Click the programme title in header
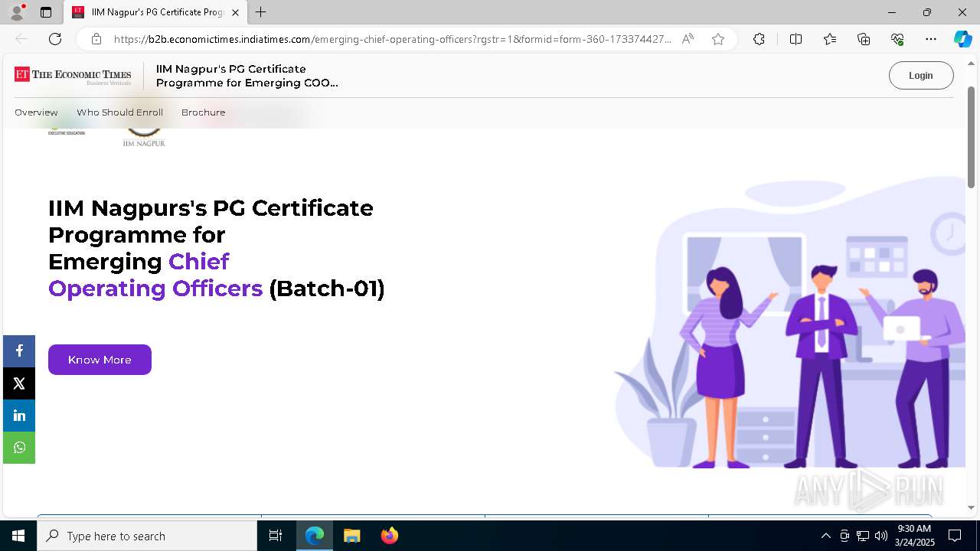 (x=247, y=76)
